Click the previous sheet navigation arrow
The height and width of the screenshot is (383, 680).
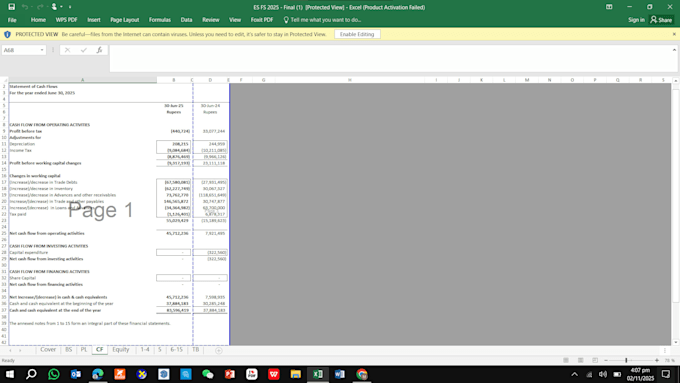point(10,350)
